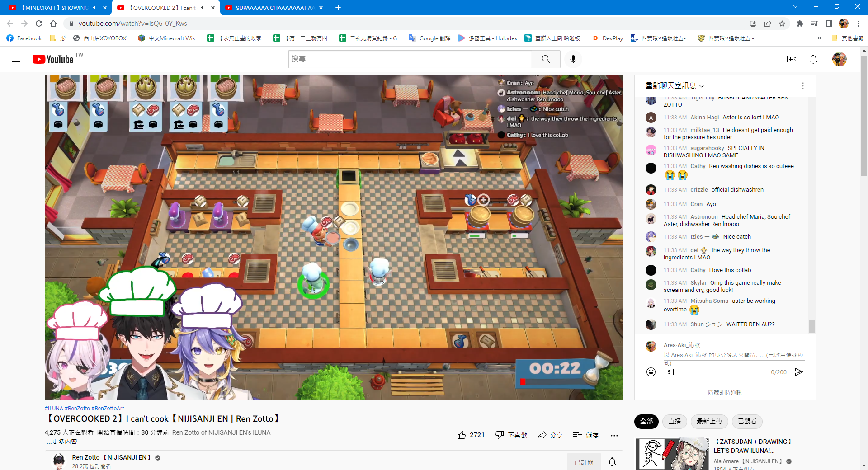The image size is (868, 470).
Task: Mute the OVERCOOKED 2 tab audio
Action: (203, 8)
